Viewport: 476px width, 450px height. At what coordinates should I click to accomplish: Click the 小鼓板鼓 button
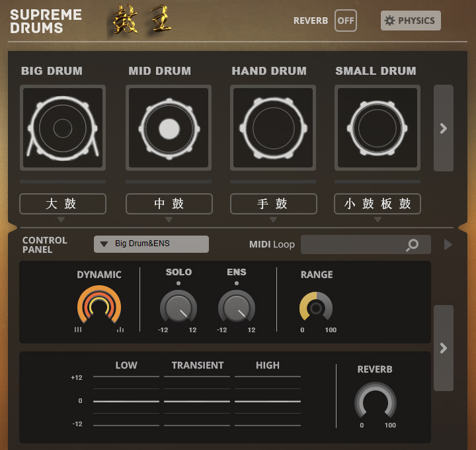point(377,204)
